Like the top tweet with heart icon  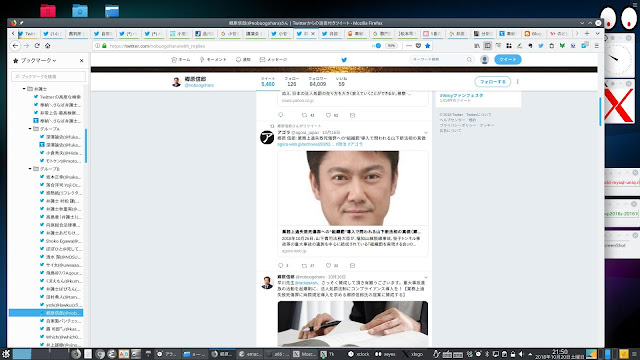(x=328, y=115)
